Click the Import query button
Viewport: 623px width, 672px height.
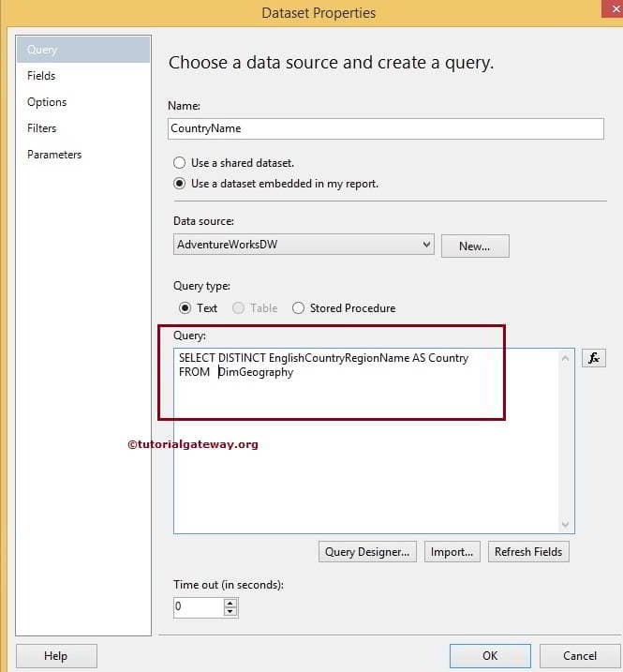(x=452, y=552)
